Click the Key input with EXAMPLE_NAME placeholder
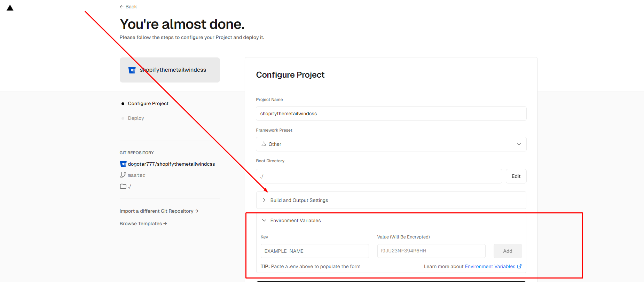 coord(315,251)
